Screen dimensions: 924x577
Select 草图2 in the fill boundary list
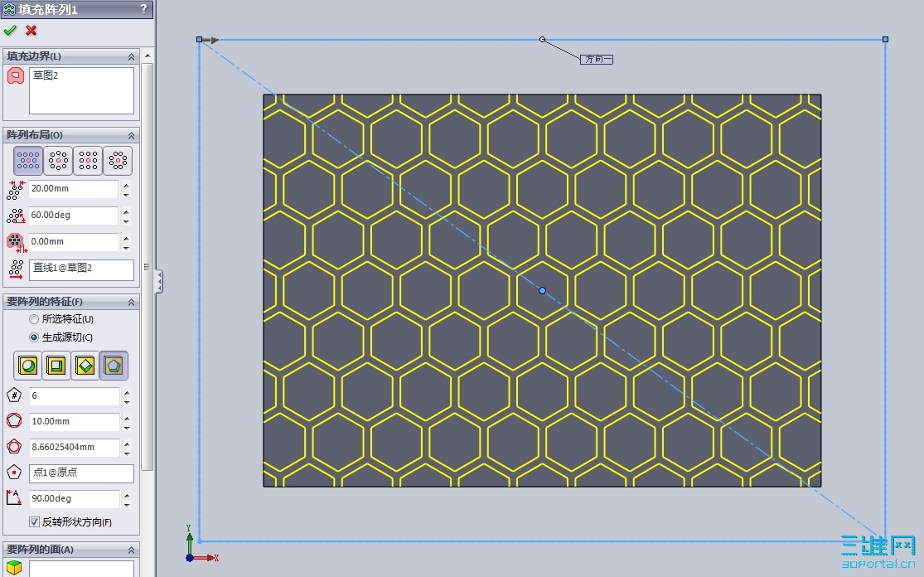pyautogui.click(x=46, y=75)
